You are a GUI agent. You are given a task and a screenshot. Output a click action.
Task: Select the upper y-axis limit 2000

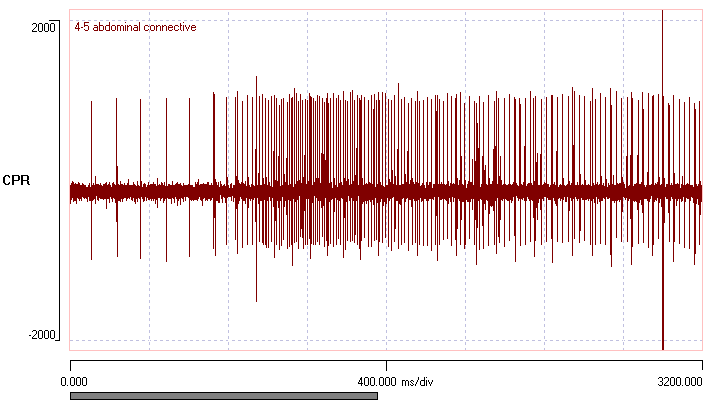tap(44, 27)
